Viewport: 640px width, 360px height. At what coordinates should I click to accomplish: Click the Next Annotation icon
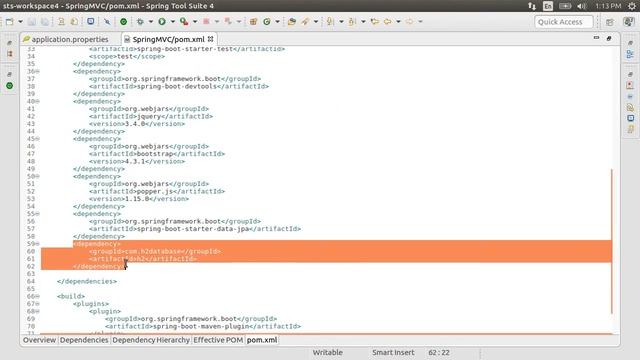pyautogui.click(x=330, y=22)
